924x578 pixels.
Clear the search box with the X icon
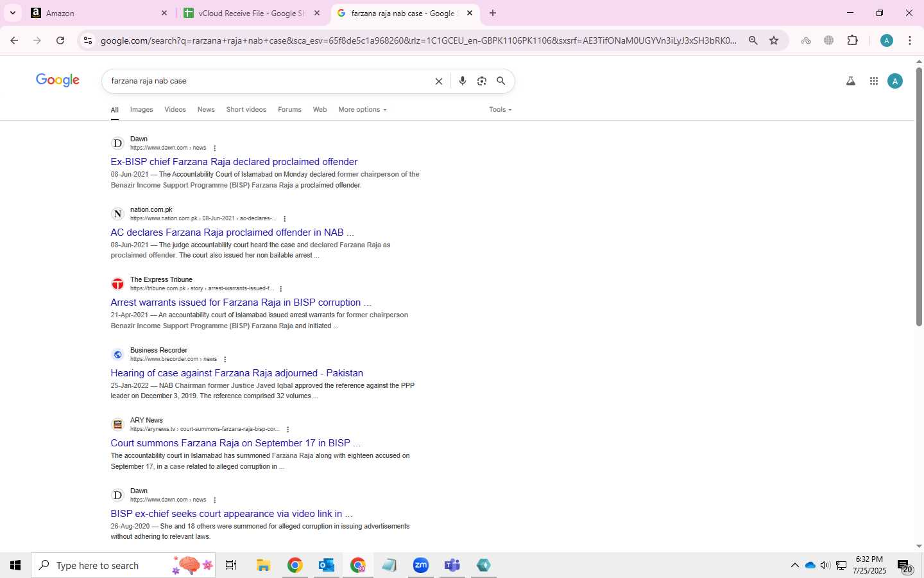tap(439, 82)
